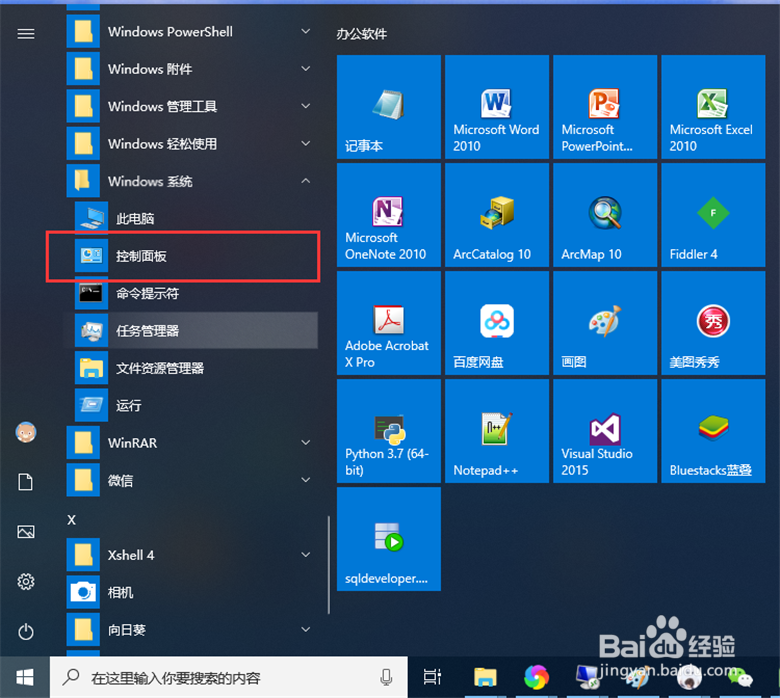The width and height of the screenshot is (780, 698).
Task: Open Adobe Acrobat X Pro tile
Action: coord(389,323)
